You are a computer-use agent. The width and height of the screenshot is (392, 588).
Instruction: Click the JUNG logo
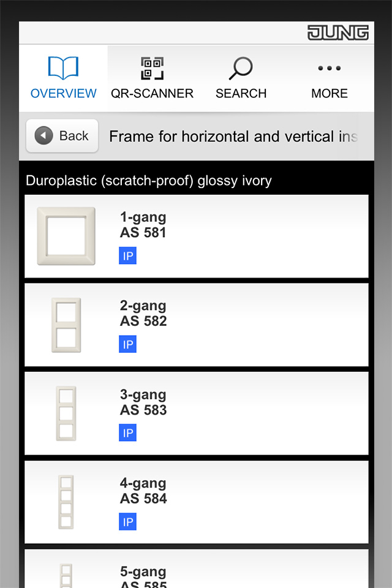(338, 33)
